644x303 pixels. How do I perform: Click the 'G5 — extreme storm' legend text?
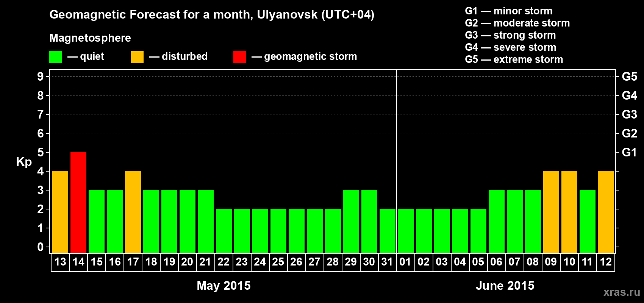pyautogui.click(x=514, y=59)
